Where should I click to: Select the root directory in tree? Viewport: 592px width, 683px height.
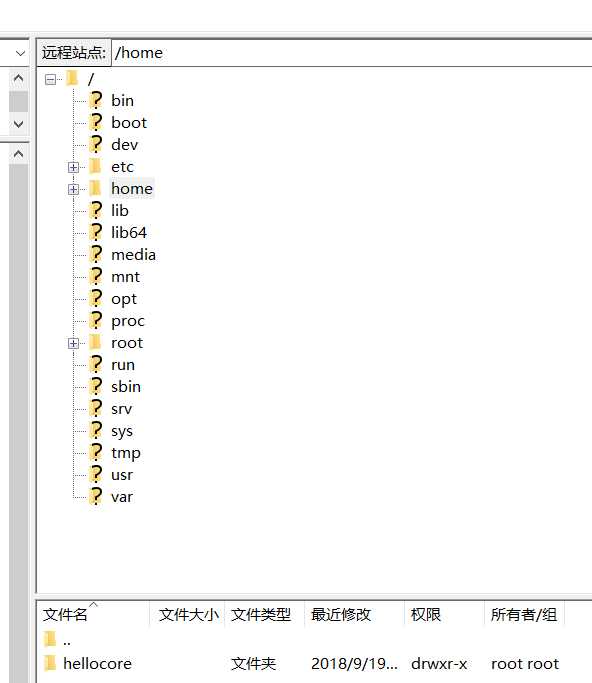click(127, 343)
